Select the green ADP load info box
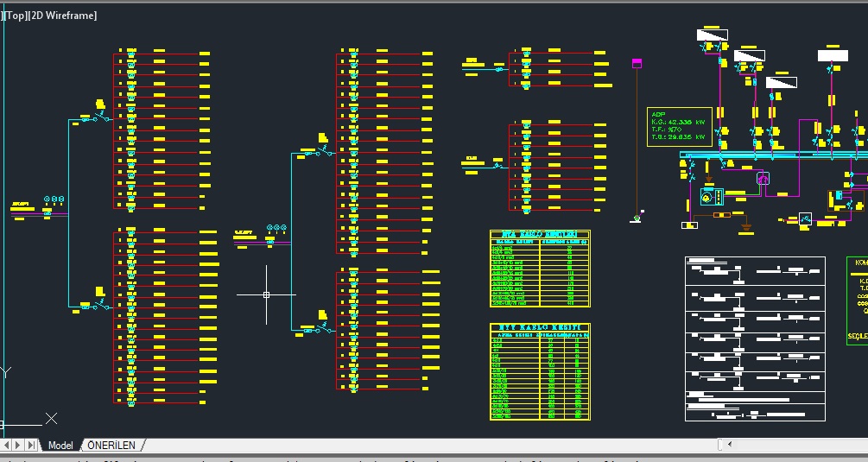The image size is (868, 462). point(679,125)
